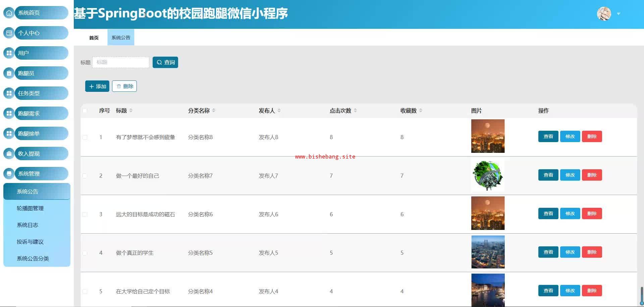Click 发布人7 cell text
This screenshot has width=644, height=307.
pyautogui.click(x=268, y=176)
